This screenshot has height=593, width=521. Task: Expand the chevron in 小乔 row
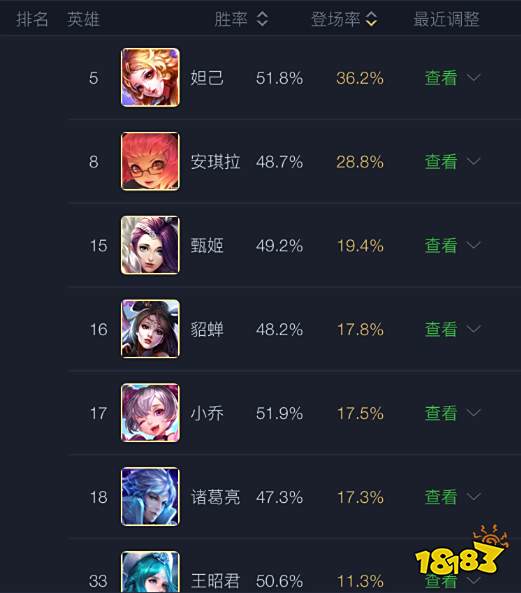473,413
